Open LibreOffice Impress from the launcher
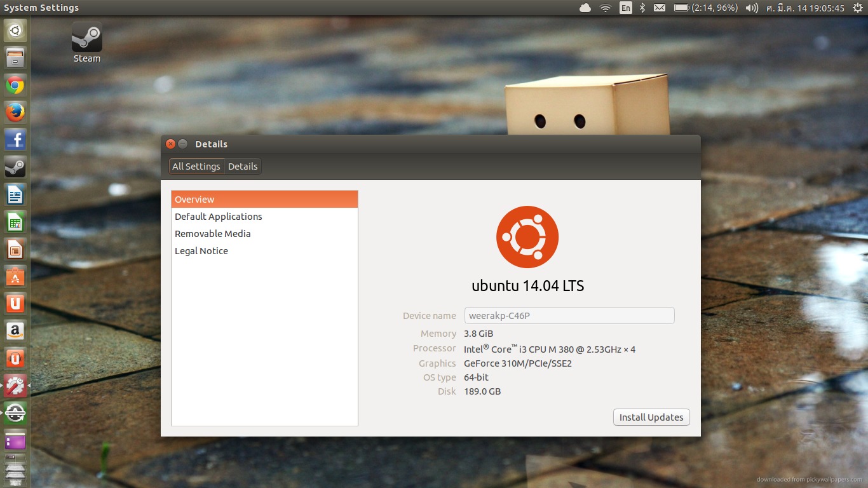The height and width of the screenshot is (488, 868). click(x=15, y=248)
